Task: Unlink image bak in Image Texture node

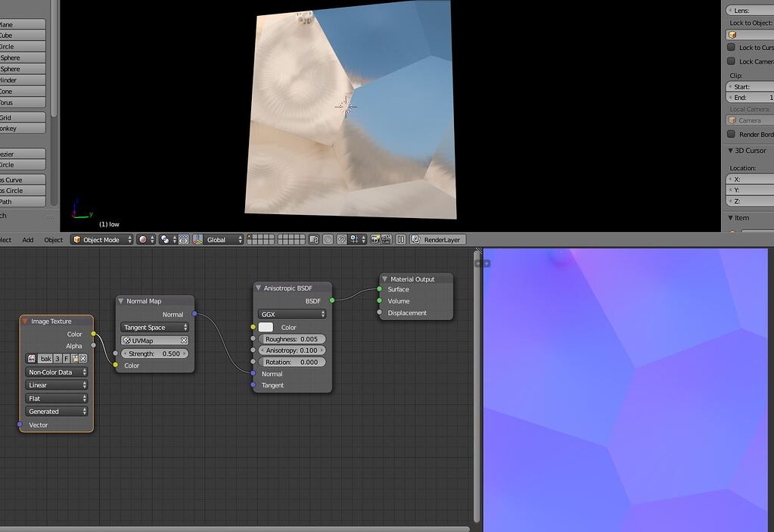Action: tap(83, 358)
